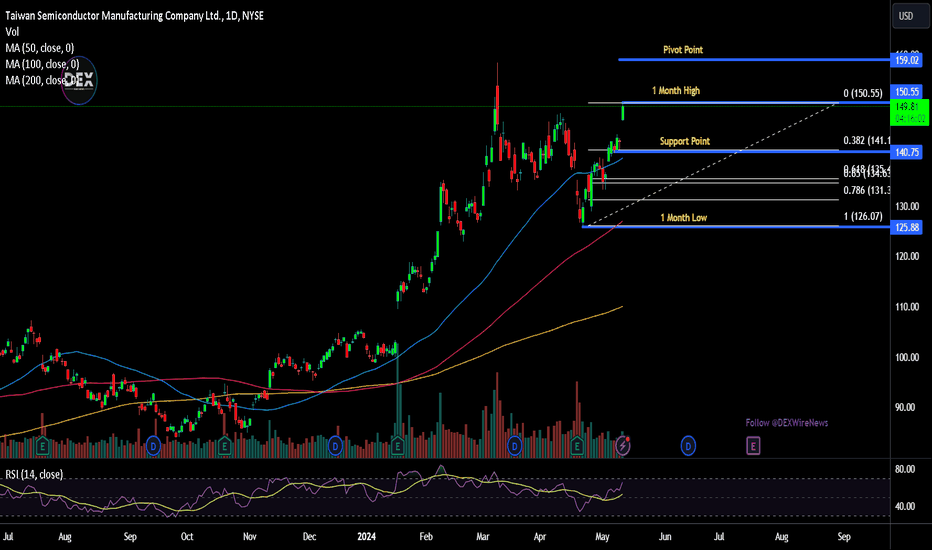Screen dimensions: 932x550
Task: Click the 0.382 Fibonacci level label
Action: (867, 140)
